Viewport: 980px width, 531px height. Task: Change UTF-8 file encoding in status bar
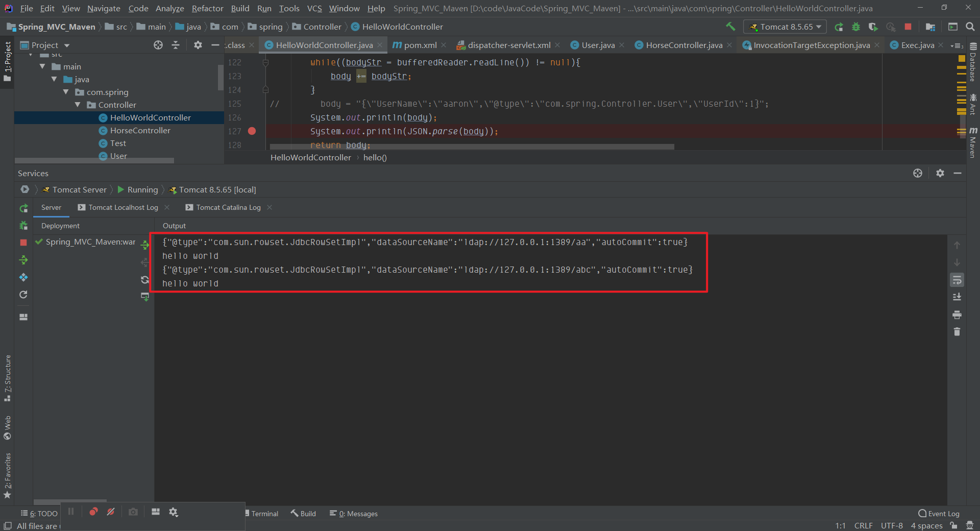(892, 525)
